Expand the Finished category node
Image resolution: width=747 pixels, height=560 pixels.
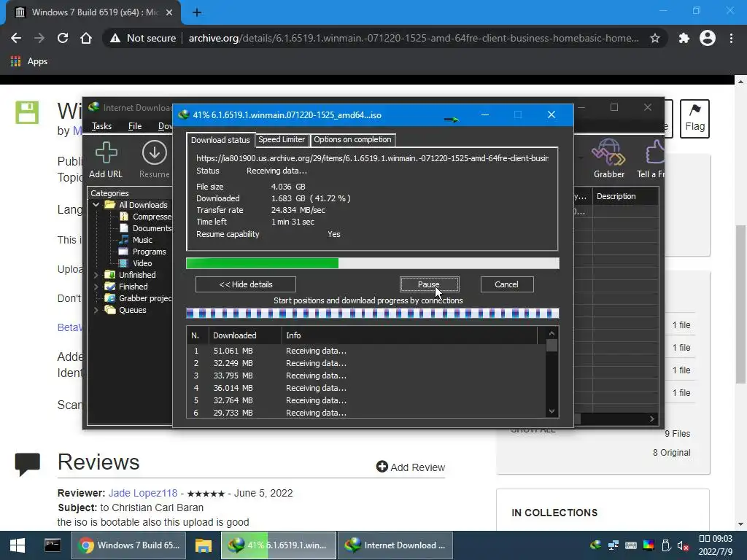(96, 287)
